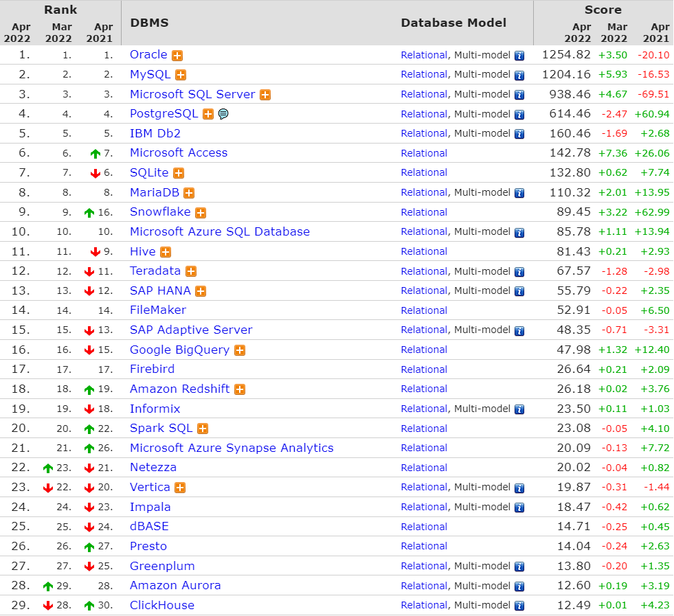Screen dimensions: 674x616
Task: Click the plus icon next to MariaDB
Action: 189,193
